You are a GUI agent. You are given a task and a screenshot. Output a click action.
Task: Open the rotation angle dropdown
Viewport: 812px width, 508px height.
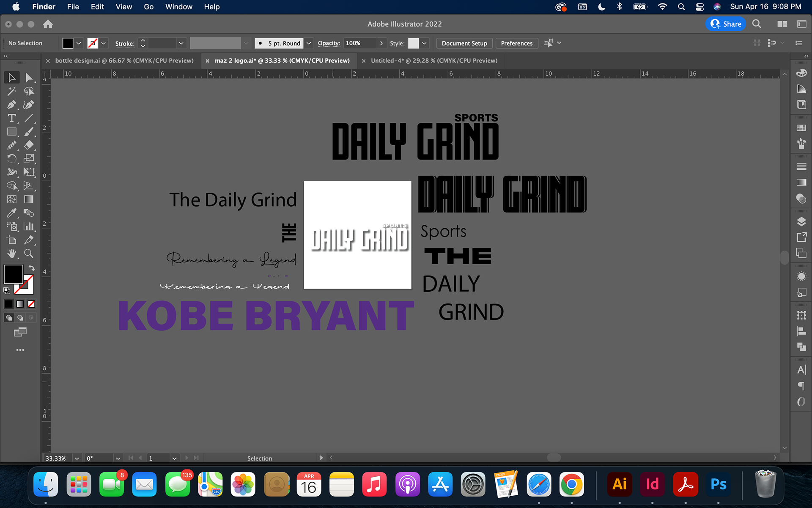pyautogui.click(x=118, y=458)
